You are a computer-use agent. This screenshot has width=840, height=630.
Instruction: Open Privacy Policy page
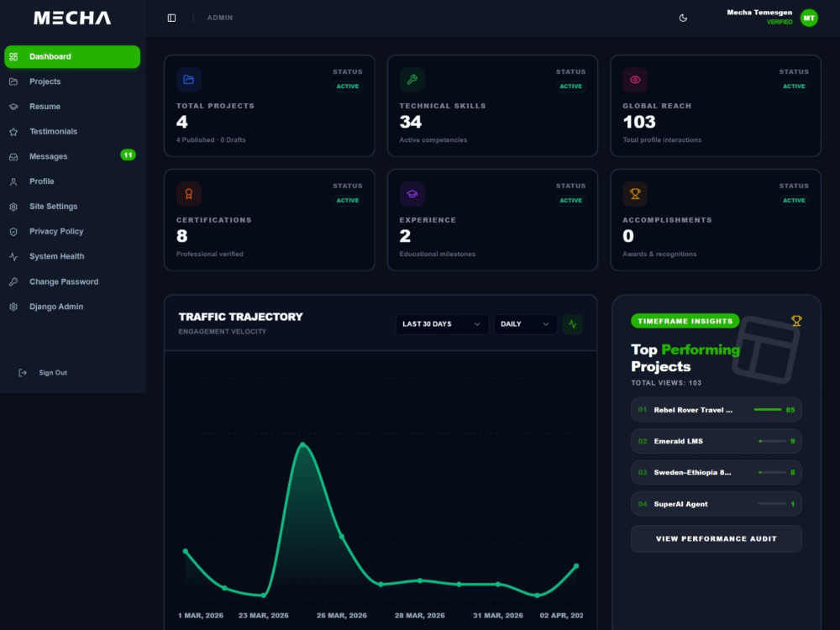tap(72, 232)
